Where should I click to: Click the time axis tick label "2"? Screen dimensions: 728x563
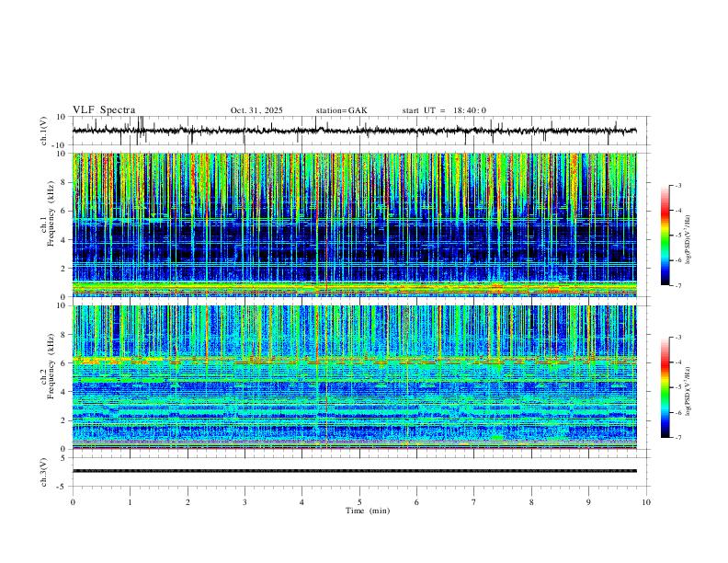tap(188, 502)
